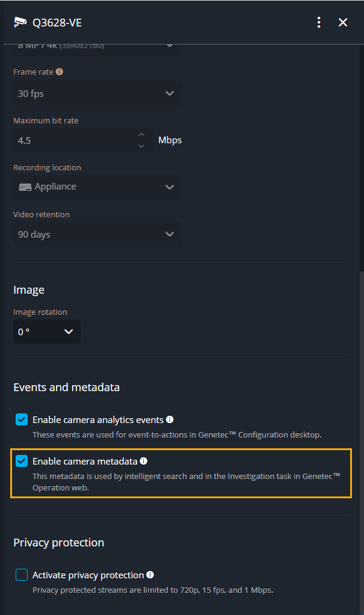Uncheck Enable camera metadata

(x=22, y=461)
